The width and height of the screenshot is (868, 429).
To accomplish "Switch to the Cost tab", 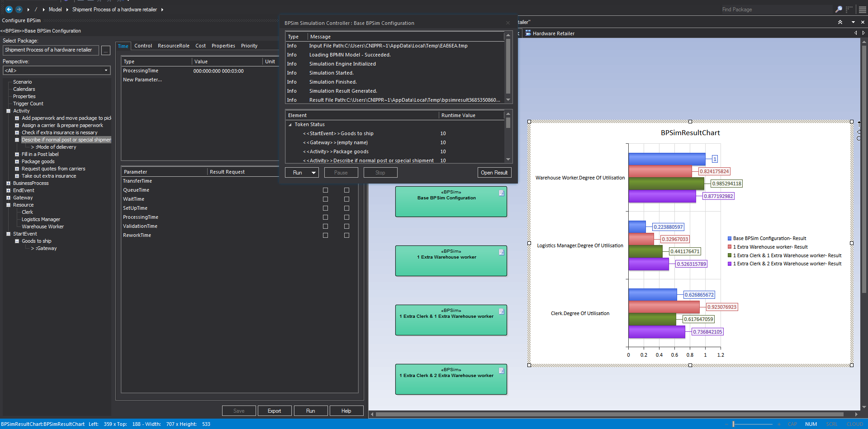I will point(200,46).
